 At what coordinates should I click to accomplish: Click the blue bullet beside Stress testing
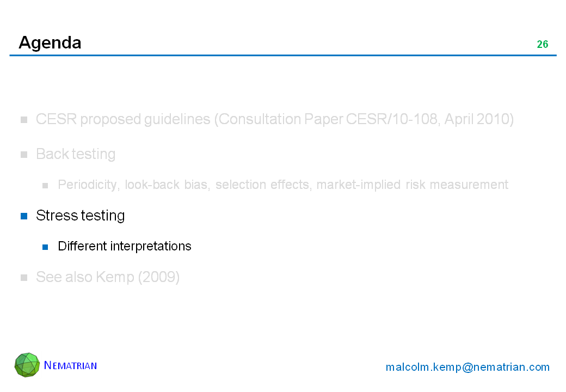click(x=24, y=216)
